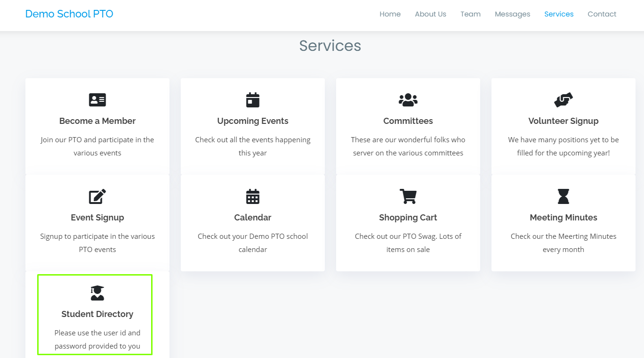Click the Become a Member ID card icon
Screen dimensions: 644x358
click(97, 99)
